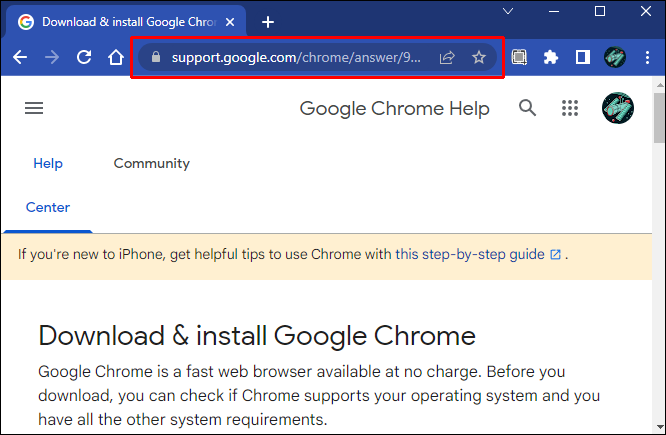Viewport: 666px width, 435px height.
Task: Close the Download & install Google Chrome tab
Action: coord(230,22)
